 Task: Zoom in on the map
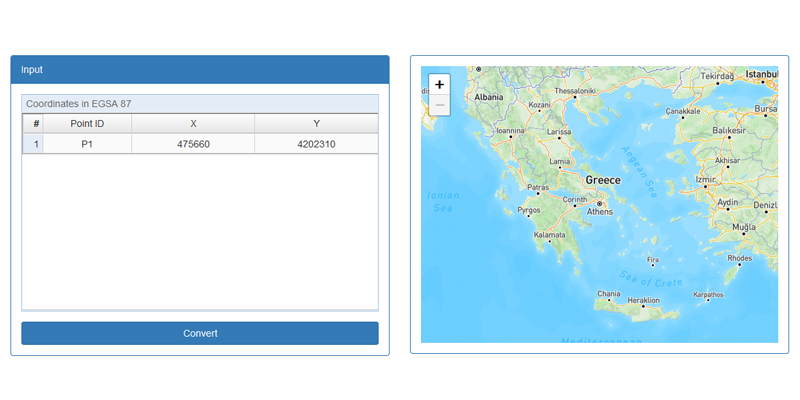[439, 85]
